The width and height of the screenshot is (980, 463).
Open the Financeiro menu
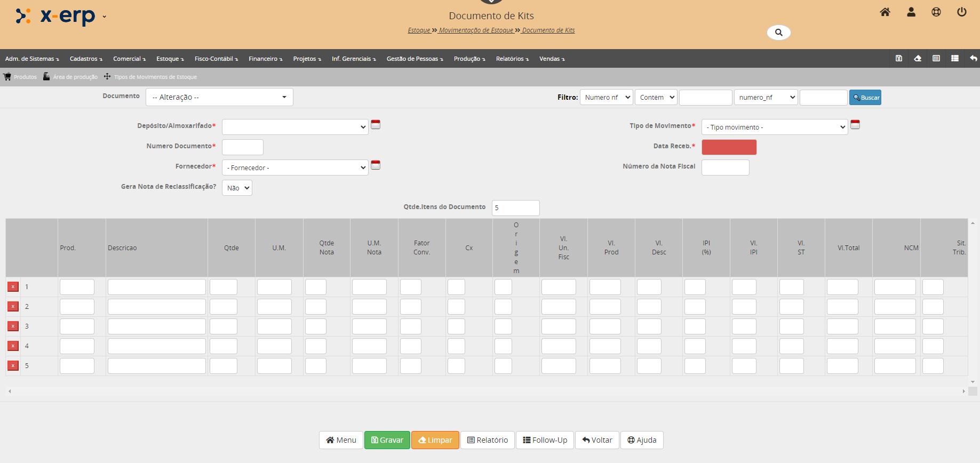[x=265, y=59]
